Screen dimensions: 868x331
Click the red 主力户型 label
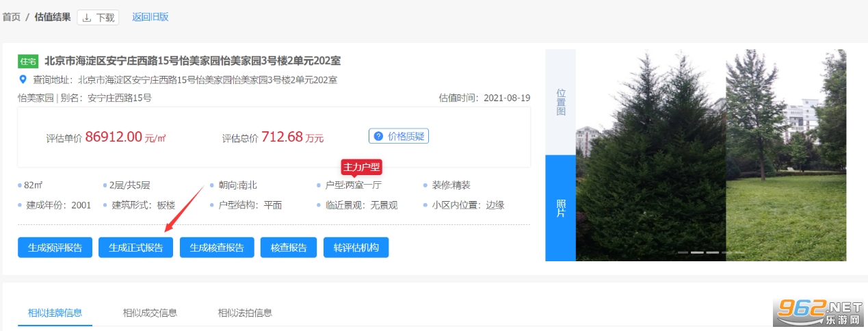click(x=361, y=166)
